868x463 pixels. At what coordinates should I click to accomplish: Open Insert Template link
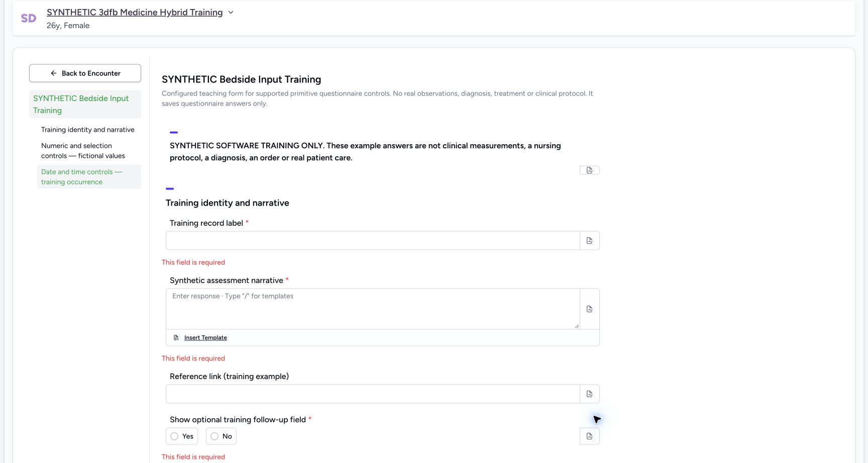(205, 338)
